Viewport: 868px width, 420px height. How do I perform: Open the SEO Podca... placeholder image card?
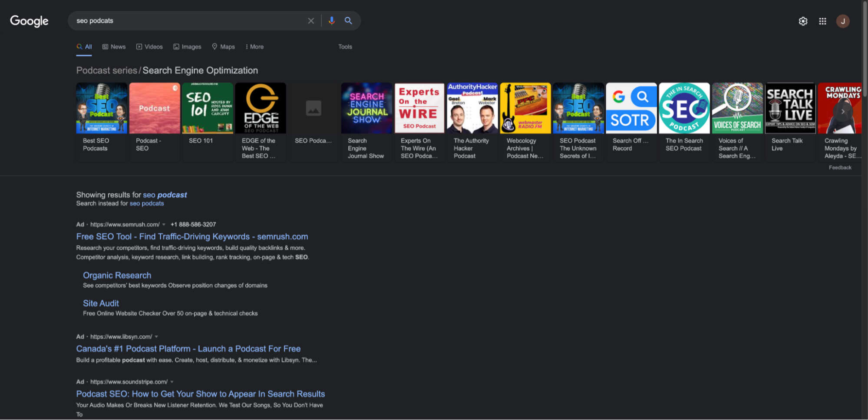click(x=314, y=122)
